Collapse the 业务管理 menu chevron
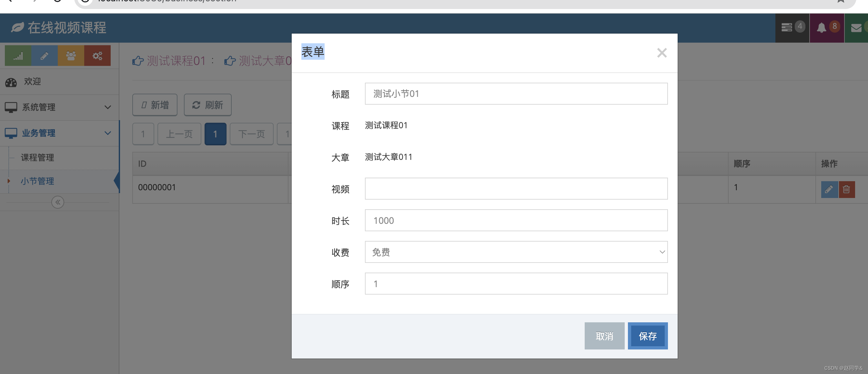 point(107,133)
